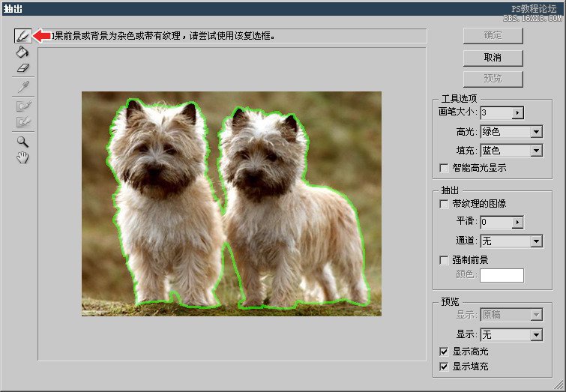Select the Hand pan tool
Image resolution: width=566 pixels, height=392 pixels.
click(22, 157)
